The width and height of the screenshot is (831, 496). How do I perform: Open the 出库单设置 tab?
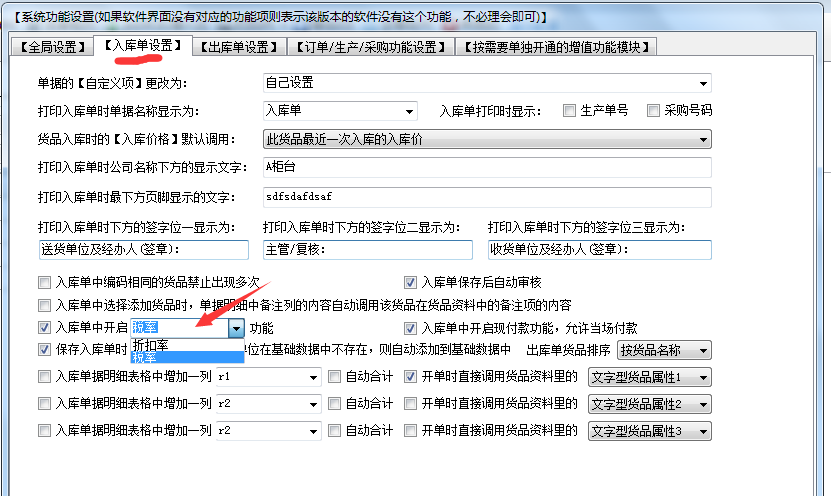pyautogui.click(x=238, y=47)
